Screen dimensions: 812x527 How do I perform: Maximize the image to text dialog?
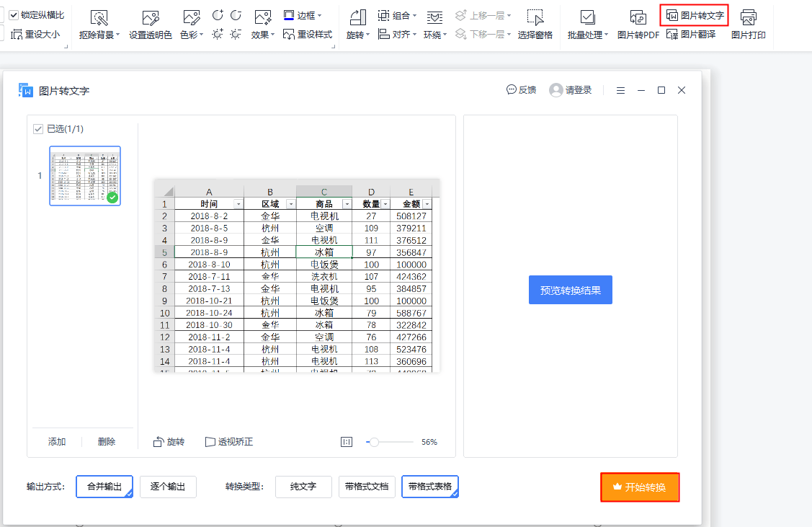coord(661,90)
